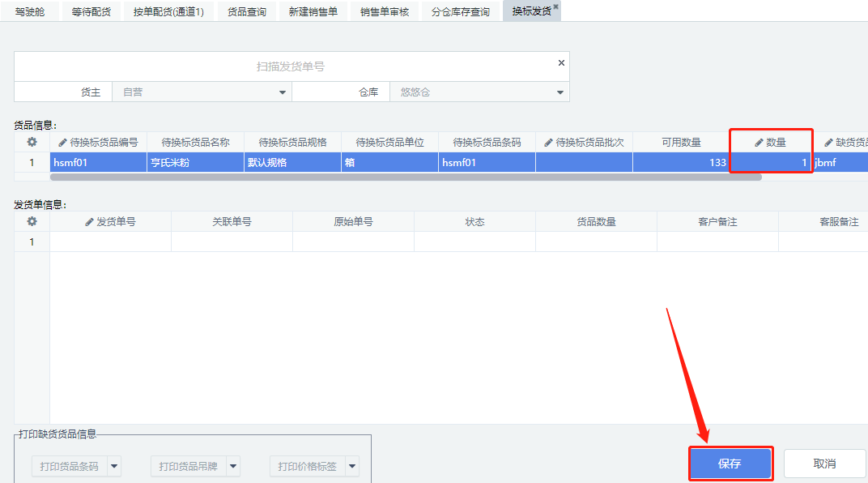Click the 扫描发货单号 input field

click(290, 66)
